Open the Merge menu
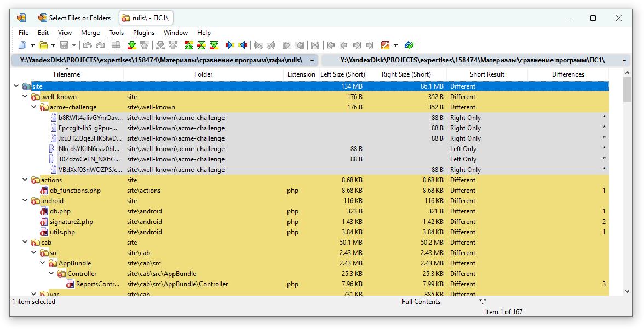Screen dimensions: 644x329 [90, 33]
